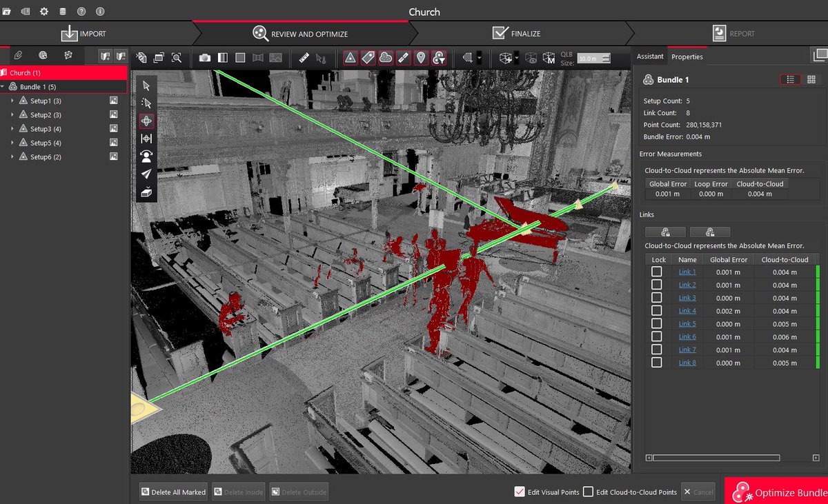
Task: Open Setup1 image thumbnail icon
Action: click(x=114, y=101)
